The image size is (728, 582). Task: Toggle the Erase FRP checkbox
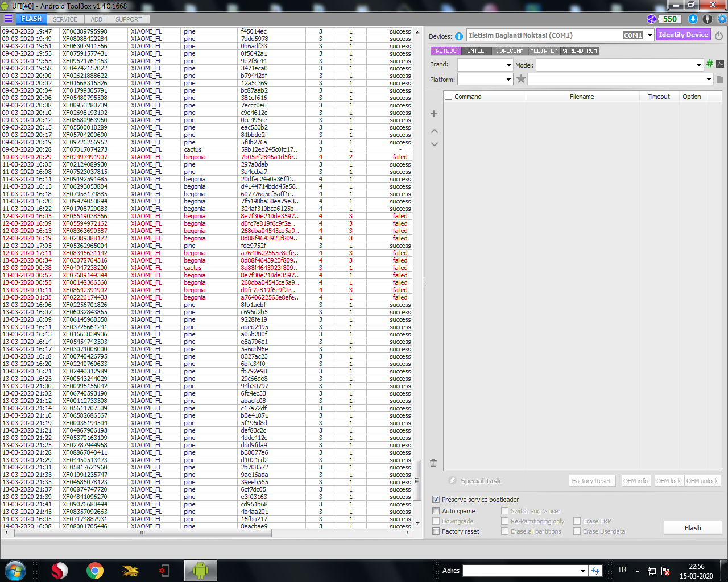point(577,521)
